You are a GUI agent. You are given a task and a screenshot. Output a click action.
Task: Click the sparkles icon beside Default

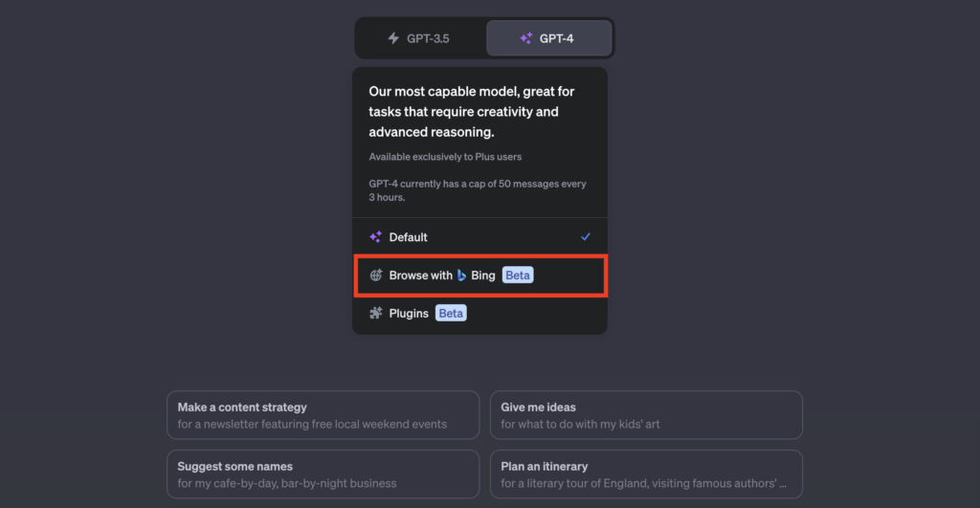[x=375, y=237]
